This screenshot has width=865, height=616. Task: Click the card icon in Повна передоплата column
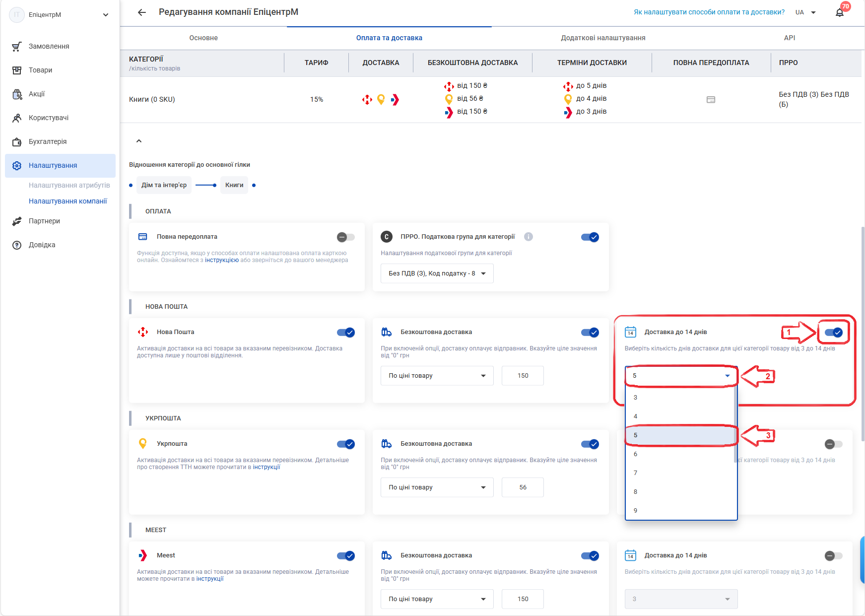coord(711,100)
